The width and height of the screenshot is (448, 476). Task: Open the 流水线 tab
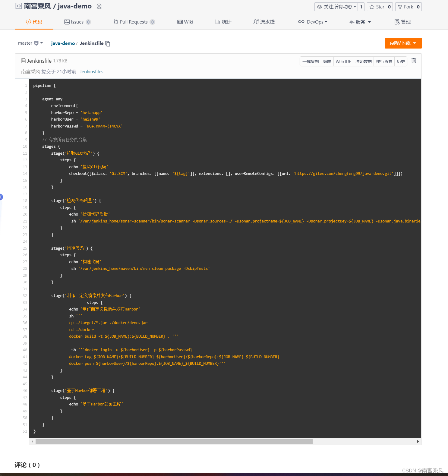tap(264, 22)
